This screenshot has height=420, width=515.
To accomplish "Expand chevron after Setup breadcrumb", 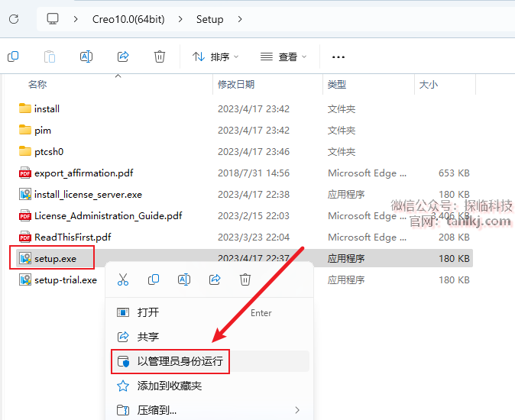I will click(240, 19).
